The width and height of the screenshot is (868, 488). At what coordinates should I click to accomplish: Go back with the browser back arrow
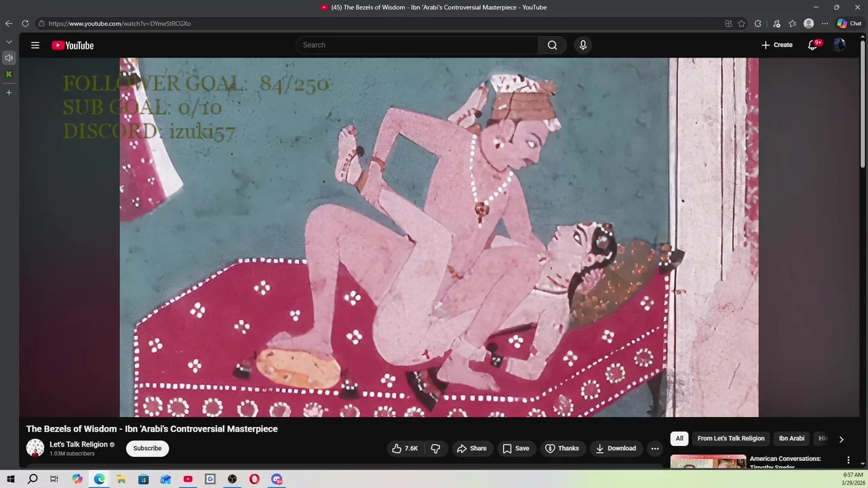tap(9, 24)
